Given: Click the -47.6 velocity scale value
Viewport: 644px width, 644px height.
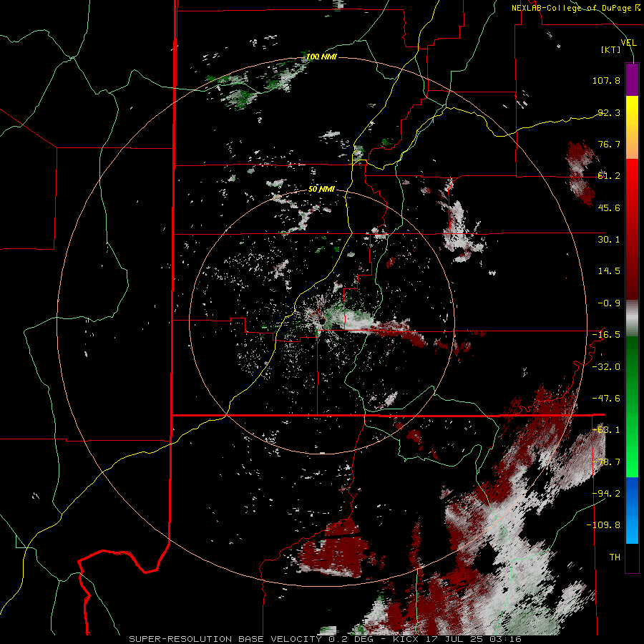Looking at the screenshot, I should point(606,399).
